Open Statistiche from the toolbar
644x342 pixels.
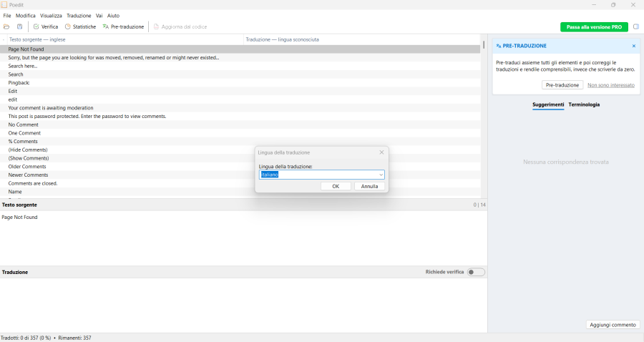pyautogui.click(x=80, y=26)
